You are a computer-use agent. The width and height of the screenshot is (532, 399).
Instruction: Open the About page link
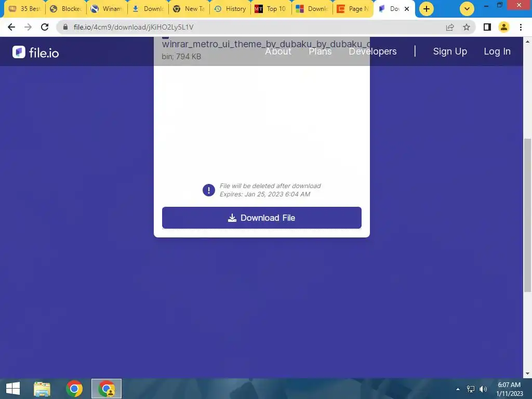click(278, 51)
